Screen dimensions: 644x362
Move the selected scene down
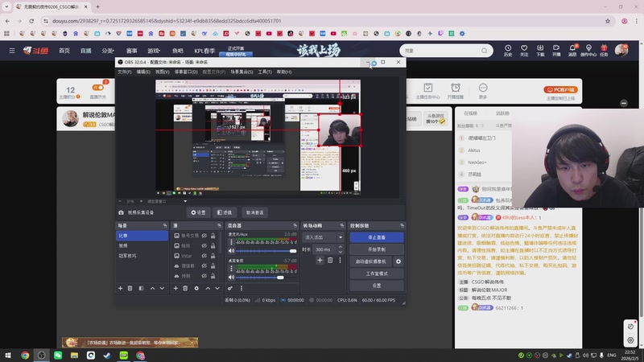pos(162,289)
